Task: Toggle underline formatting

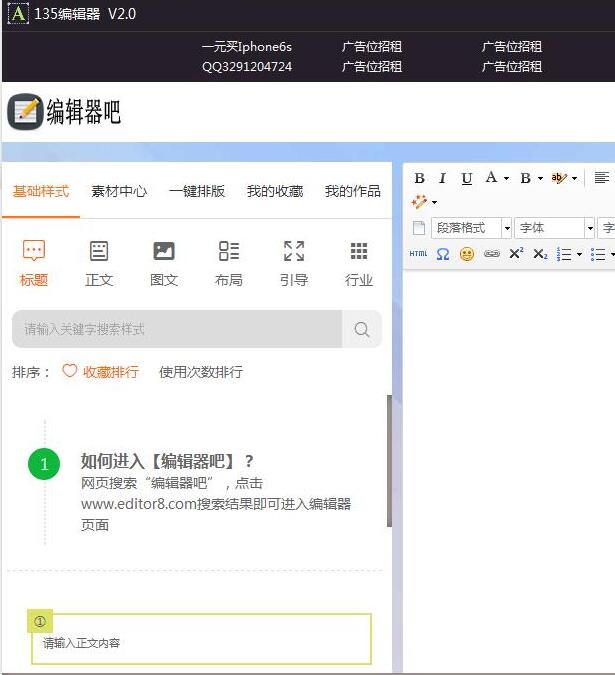Action: point(467,178)
